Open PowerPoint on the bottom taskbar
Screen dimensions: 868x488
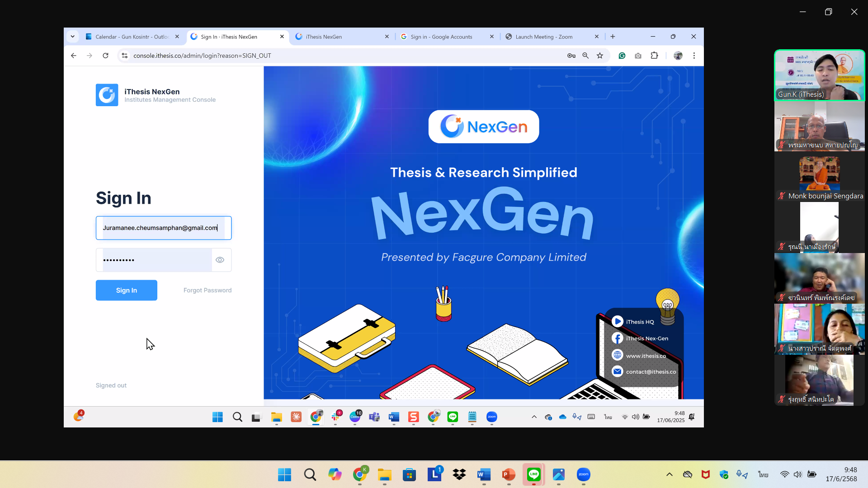point(509,475)
